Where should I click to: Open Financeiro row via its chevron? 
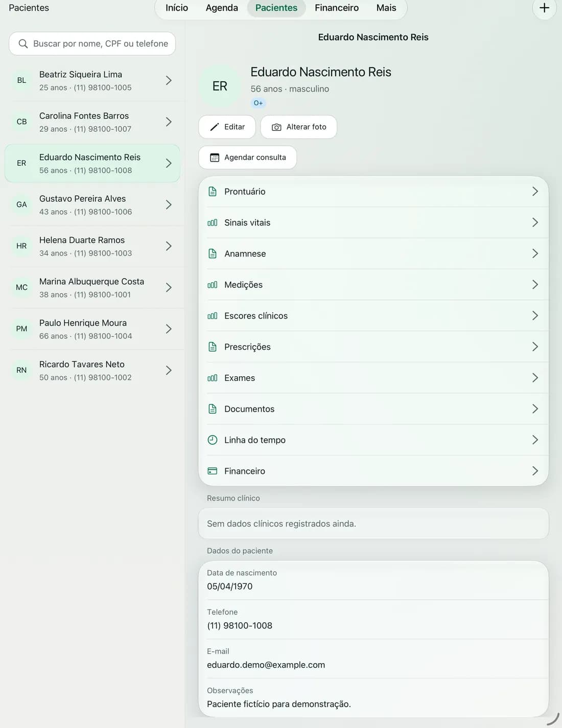535,471
